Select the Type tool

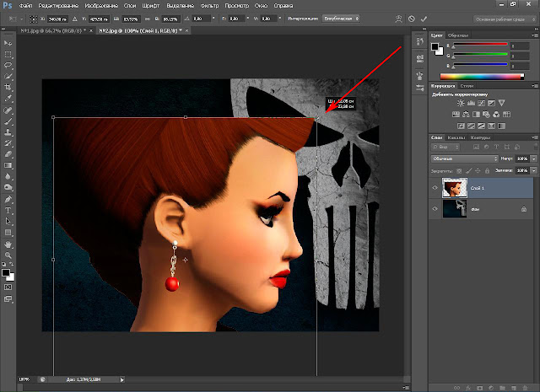click(x=8, y=210)
